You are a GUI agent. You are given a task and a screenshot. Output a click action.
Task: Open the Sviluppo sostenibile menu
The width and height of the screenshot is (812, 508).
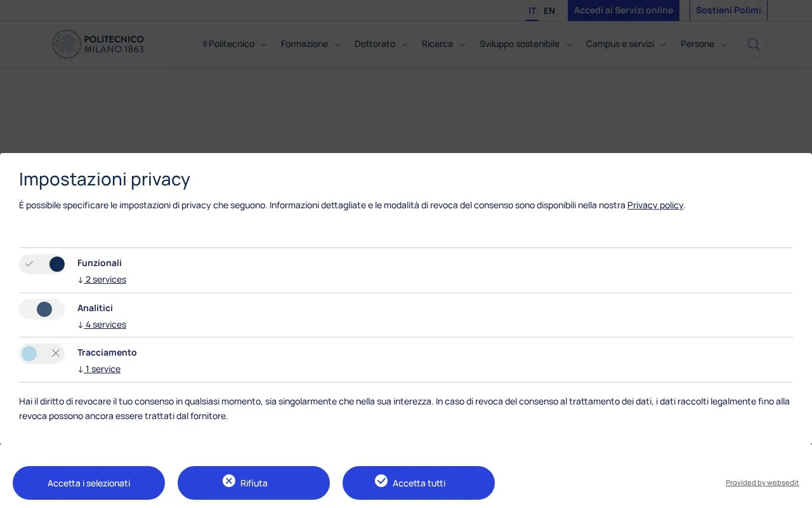pyautogui.click(x=526, y=44)
